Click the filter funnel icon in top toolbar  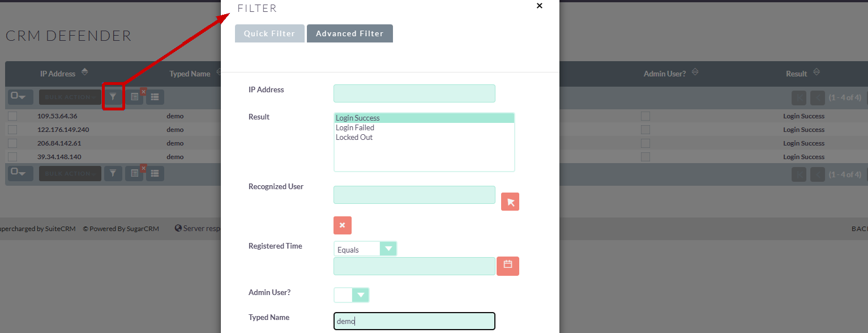click(x=113, y=97)
